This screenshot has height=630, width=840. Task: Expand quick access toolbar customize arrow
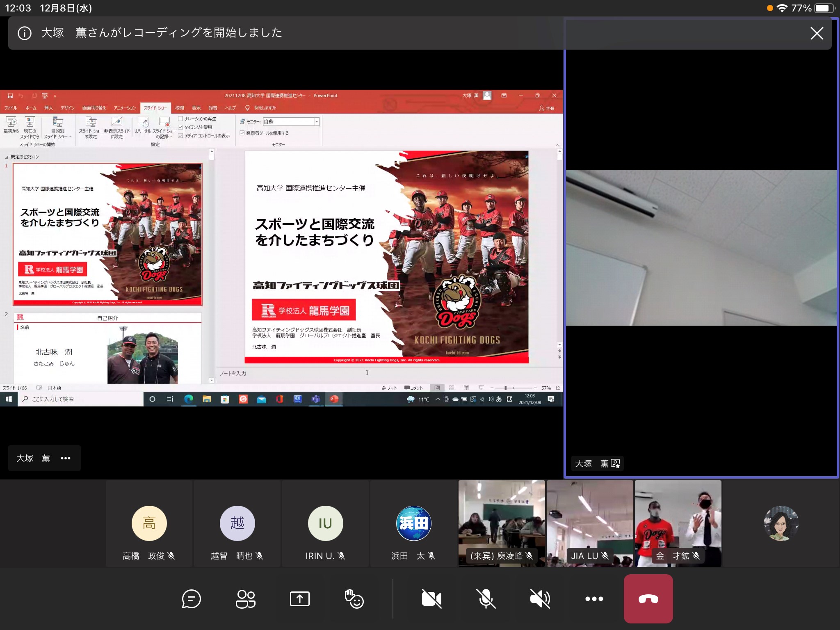[55, 96]
